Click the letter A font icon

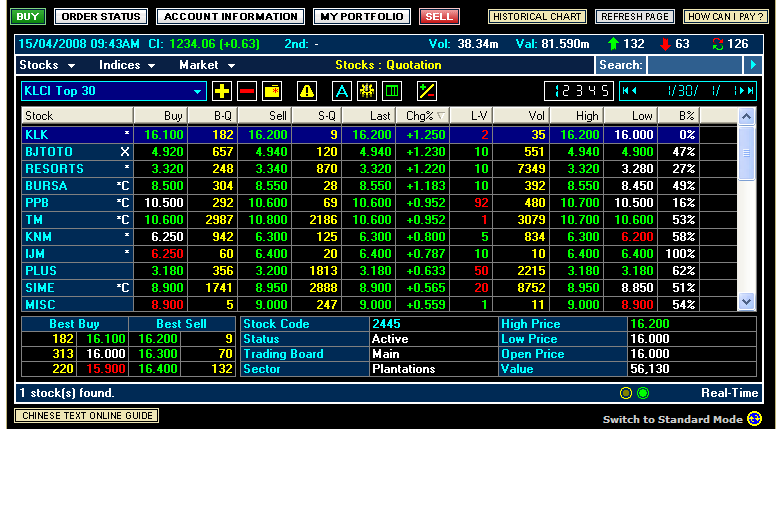(341, 91)
